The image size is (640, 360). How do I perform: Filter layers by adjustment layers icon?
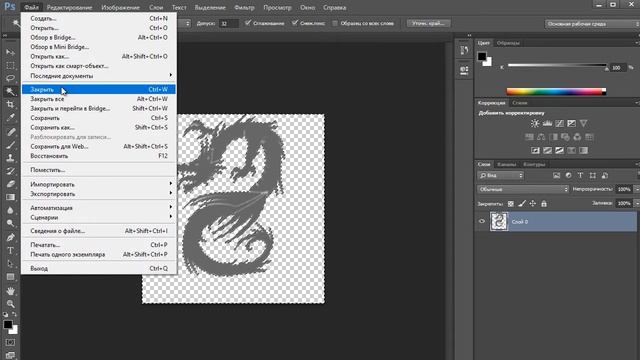click(x=568, y=176)
